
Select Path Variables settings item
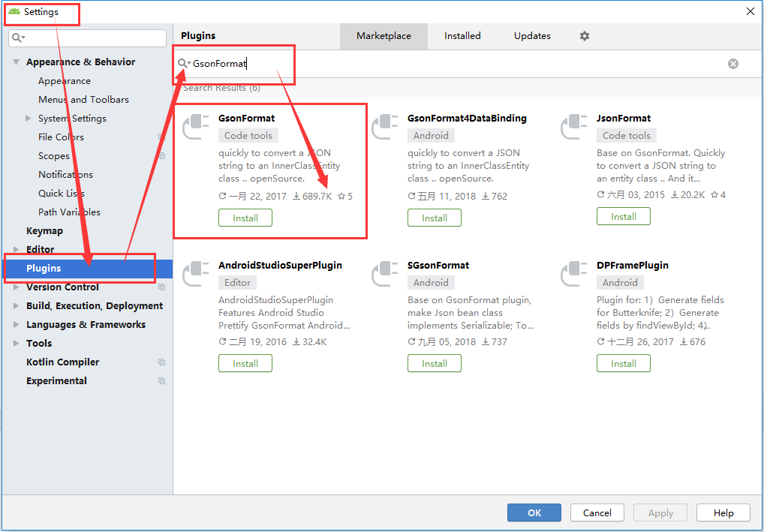69,212
